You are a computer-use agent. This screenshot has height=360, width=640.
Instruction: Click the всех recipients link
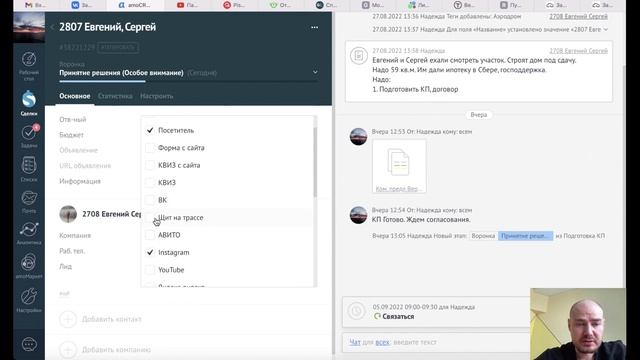point(382,342)
